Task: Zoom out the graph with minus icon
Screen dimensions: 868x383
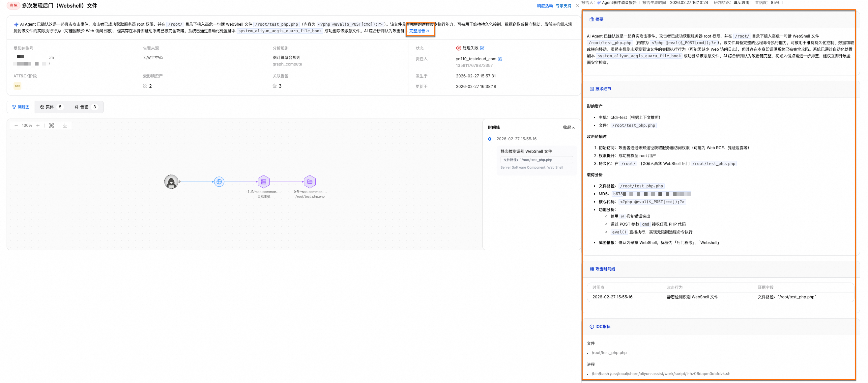Action: click(16, 126)
